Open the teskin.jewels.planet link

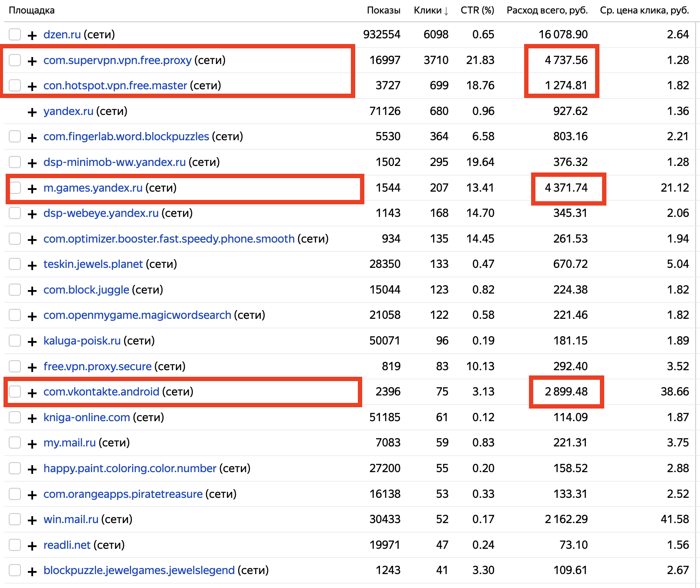pos(93,264)
